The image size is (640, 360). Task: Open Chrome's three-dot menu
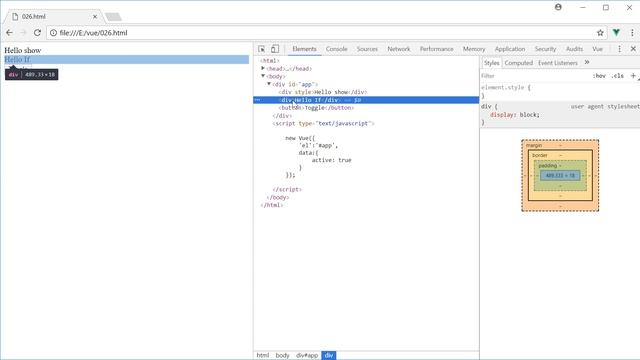click(632, 33)
